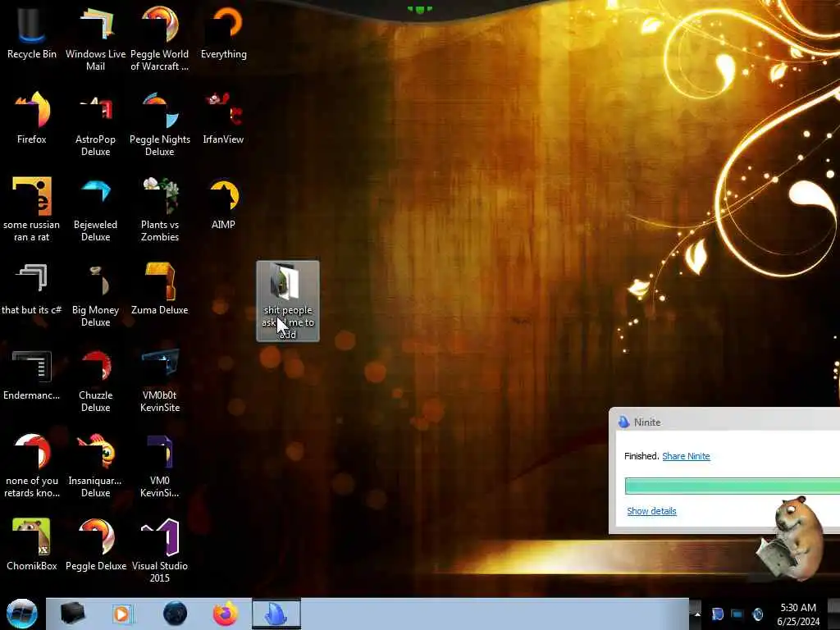Select the 'some russian ran a rat' icon
Image resolution: width=840 pixels, height=630 pixels.
click(32, 209)
